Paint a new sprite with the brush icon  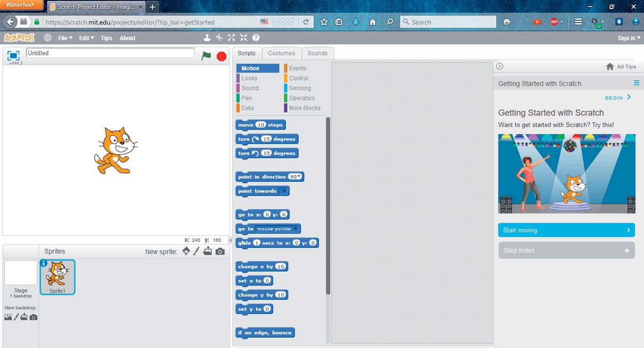coord(196,251)
